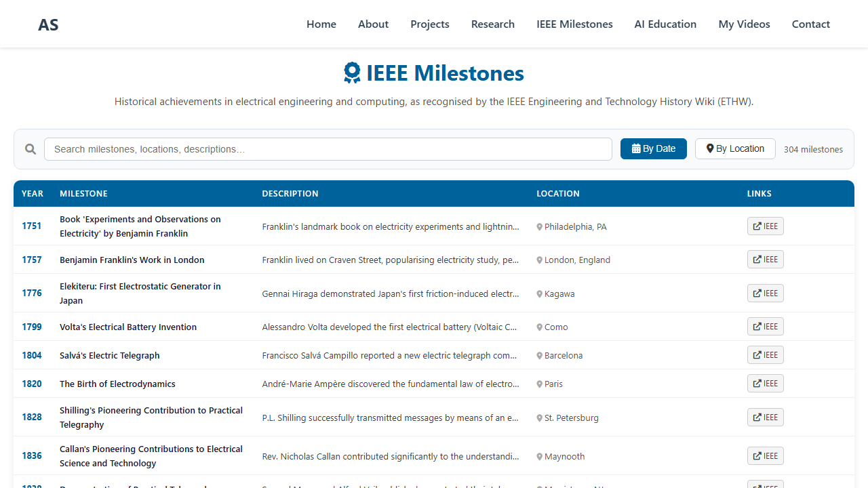Open IEEE link for Franklin's Work in London
This screenshot has width=868, height=488.
pyautogui.click(x=766, y=260)
